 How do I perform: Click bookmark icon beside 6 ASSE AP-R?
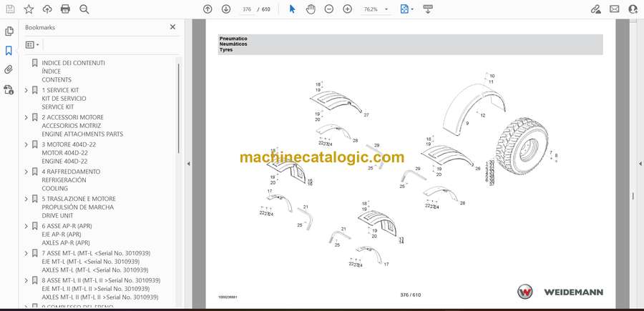[35, 226]
